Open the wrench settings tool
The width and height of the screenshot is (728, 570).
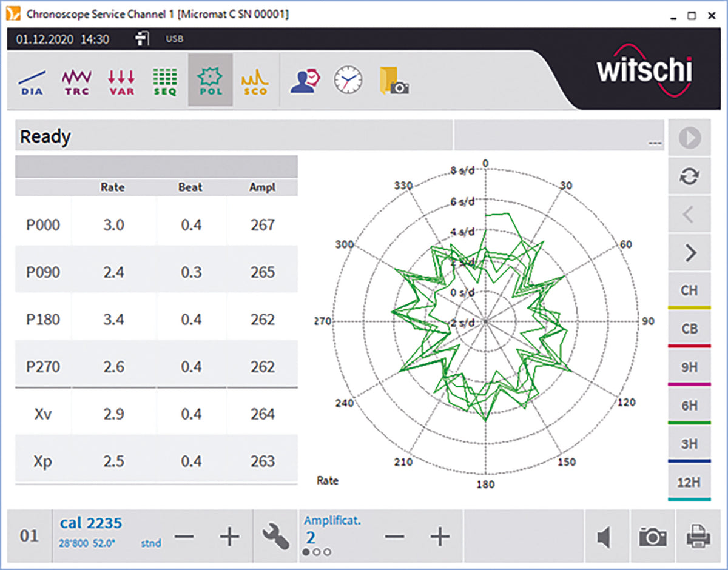(x=276, y=537)
